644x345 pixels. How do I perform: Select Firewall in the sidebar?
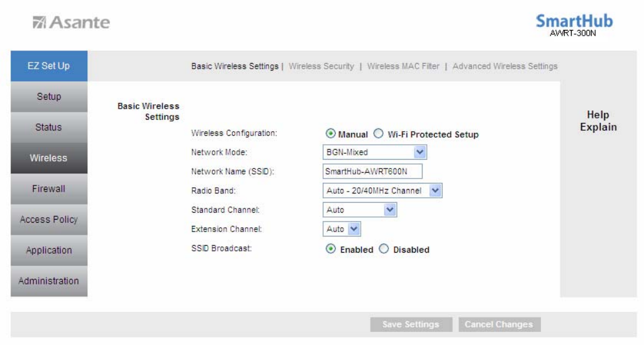49,189
